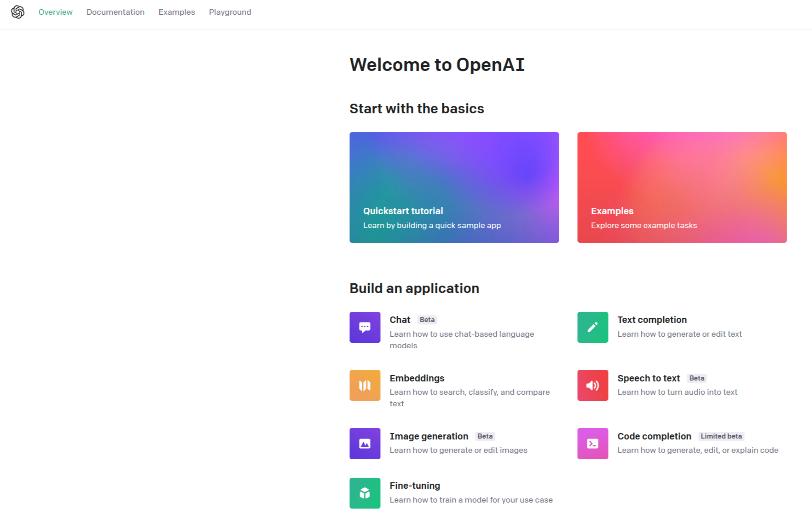Click "Learn how to generate or edit text"
812x527 pixels.
point(679,334)
